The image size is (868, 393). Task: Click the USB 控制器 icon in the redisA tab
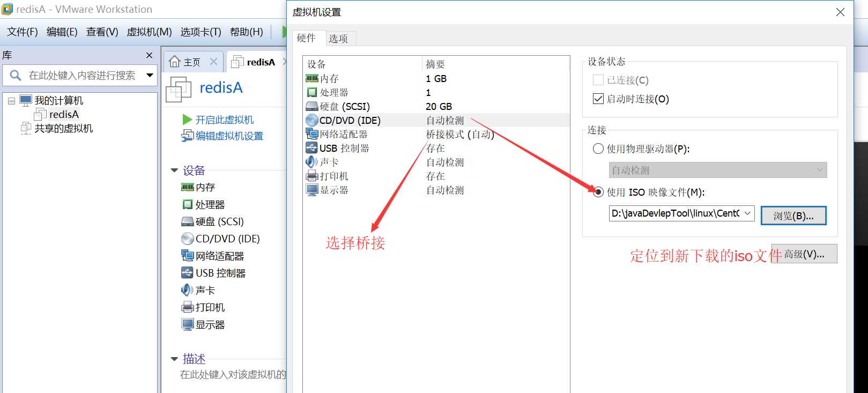click(187, 273)
